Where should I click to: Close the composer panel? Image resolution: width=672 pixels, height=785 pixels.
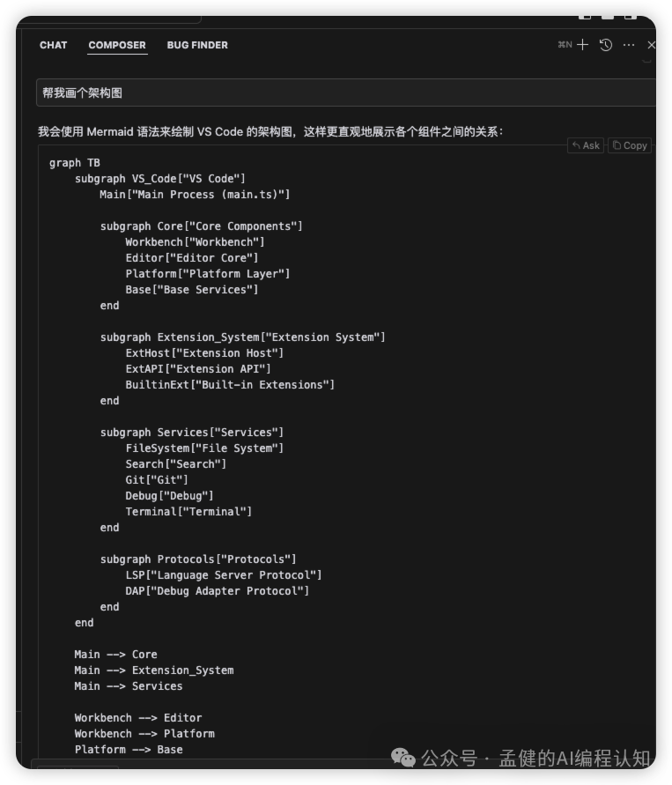point(651,45)
